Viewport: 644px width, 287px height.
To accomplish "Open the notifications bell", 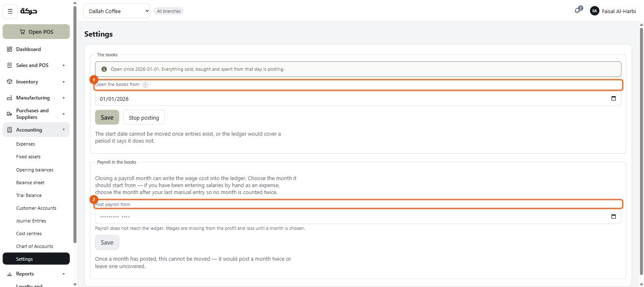I will click(x=577, y=11).
